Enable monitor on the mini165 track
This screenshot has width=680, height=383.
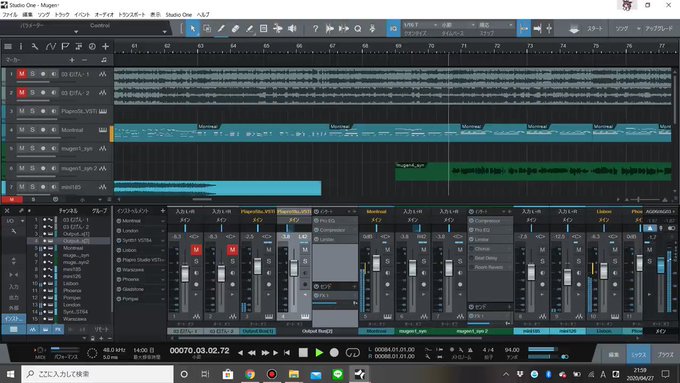(x=54, y=187)
